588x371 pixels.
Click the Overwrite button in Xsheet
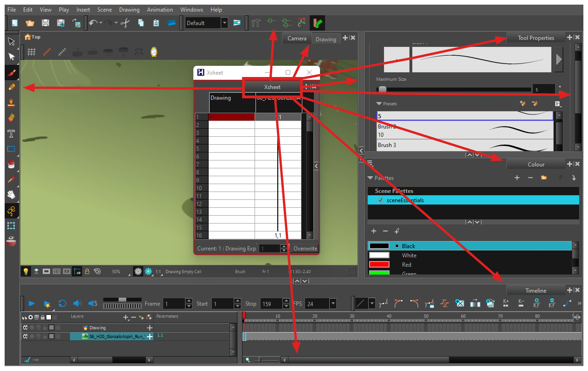305,249
